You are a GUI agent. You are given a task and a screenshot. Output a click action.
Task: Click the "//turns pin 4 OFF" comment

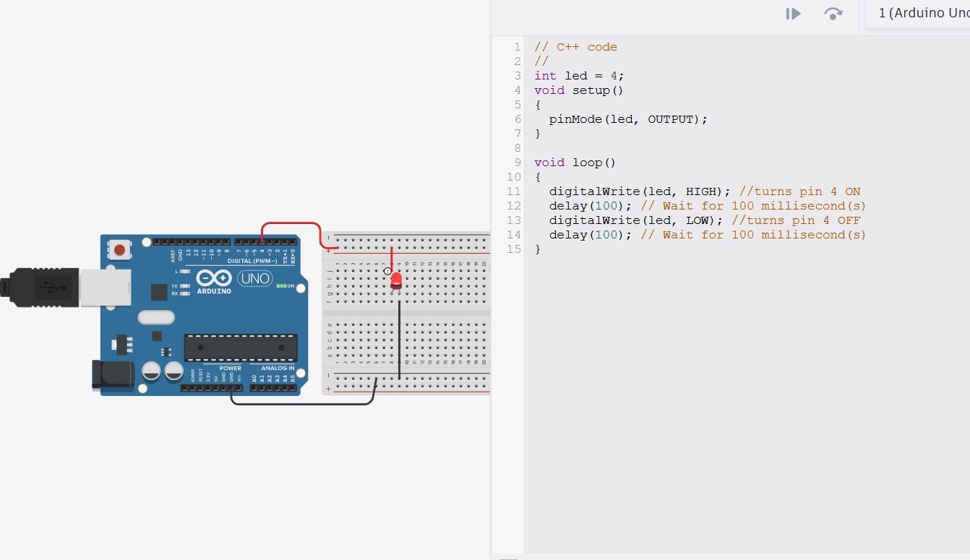[x=797, y=220]
